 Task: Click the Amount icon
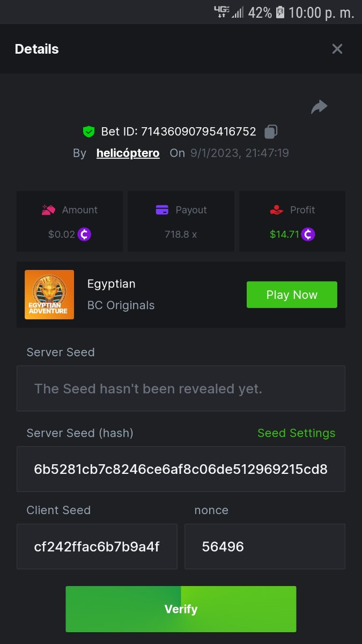tap(49, 210)
